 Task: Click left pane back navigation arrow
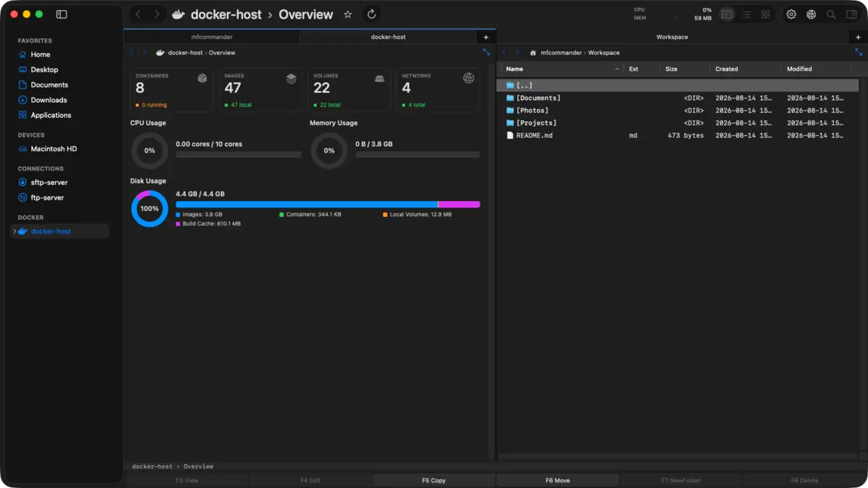point(132,53)
